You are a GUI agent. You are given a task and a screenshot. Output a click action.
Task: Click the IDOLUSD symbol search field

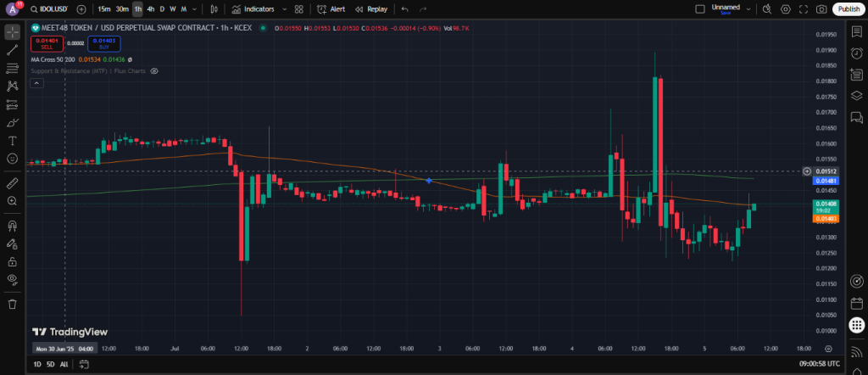click(50, 8)
